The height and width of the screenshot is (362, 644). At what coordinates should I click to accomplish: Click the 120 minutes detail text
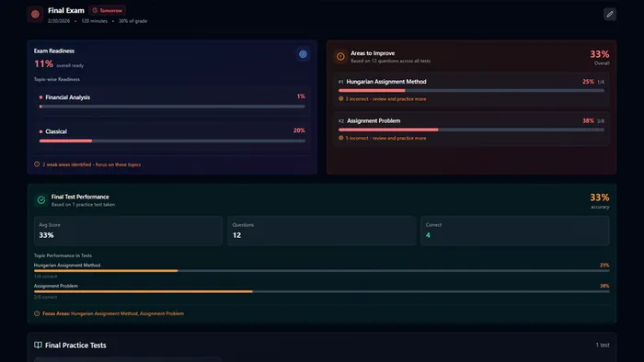pos(94,21)
